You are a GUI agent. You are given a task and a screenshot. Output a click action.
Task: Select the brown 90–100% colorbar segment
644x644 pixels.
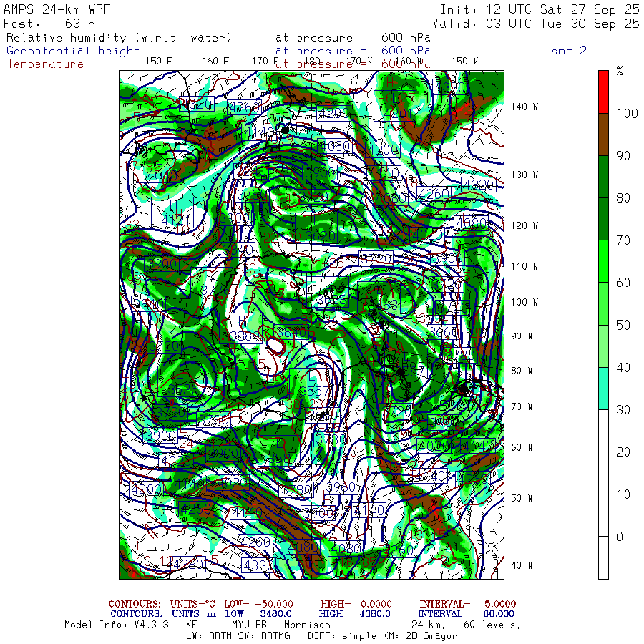[x=603, y=135]
